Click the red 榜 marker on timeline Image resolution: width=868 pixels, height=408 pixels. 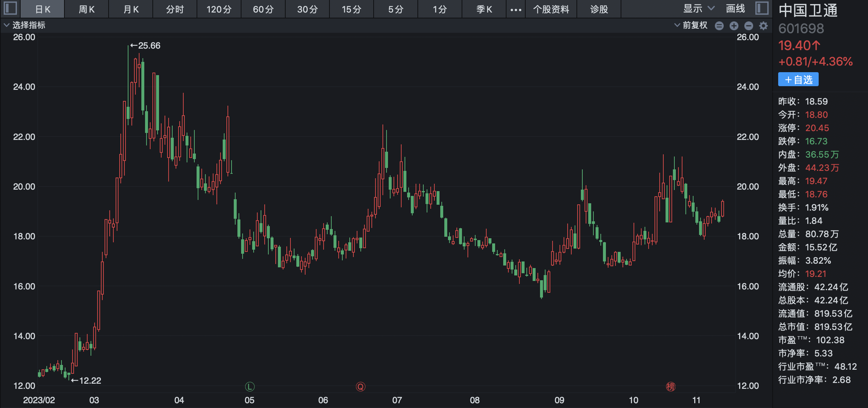[x=670, y=387]
